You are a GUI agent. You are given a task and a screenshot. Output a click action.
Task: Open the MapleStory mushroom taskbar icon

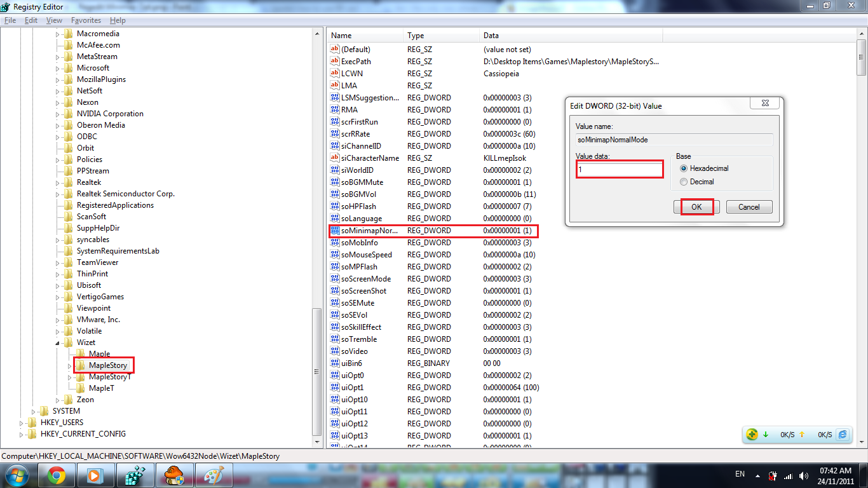[173, 475]
